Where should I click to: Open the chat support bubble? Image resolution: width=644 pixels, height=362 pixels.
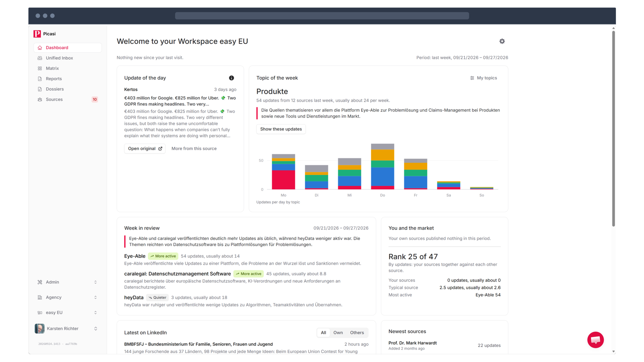click(x=595, y=340)
